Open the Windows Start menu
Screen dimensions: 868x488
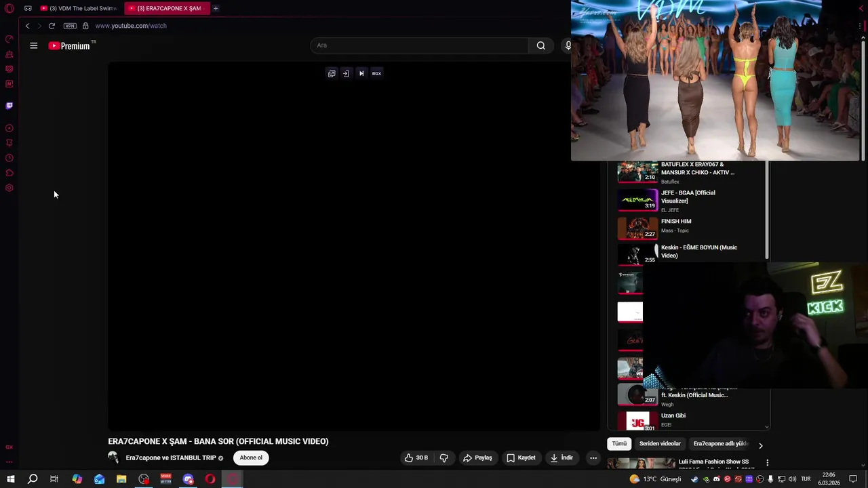(x=11, y=479)
